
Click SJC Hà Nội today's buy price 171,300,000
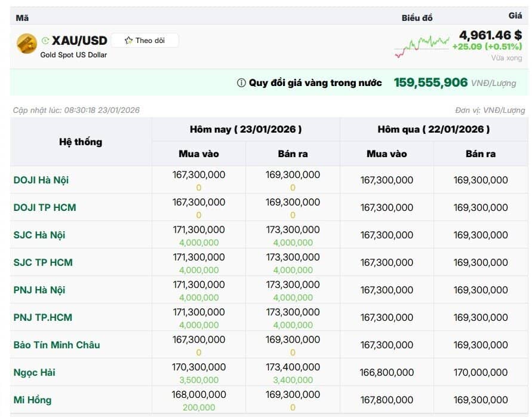click(199, 230)
